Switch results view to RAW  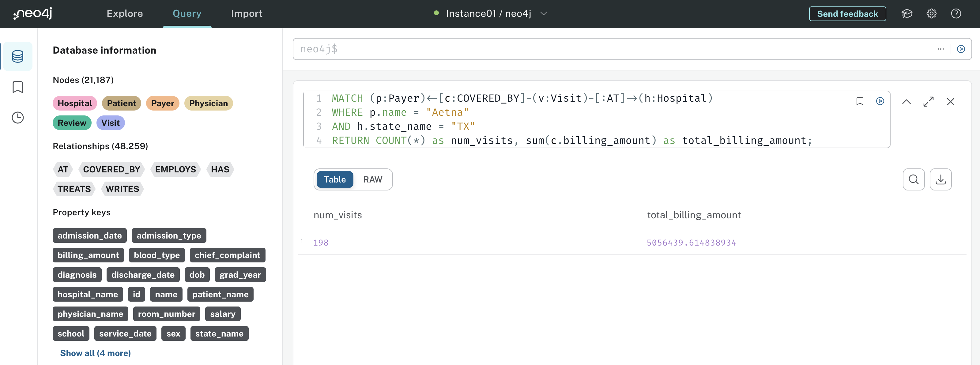pos(372,179)
